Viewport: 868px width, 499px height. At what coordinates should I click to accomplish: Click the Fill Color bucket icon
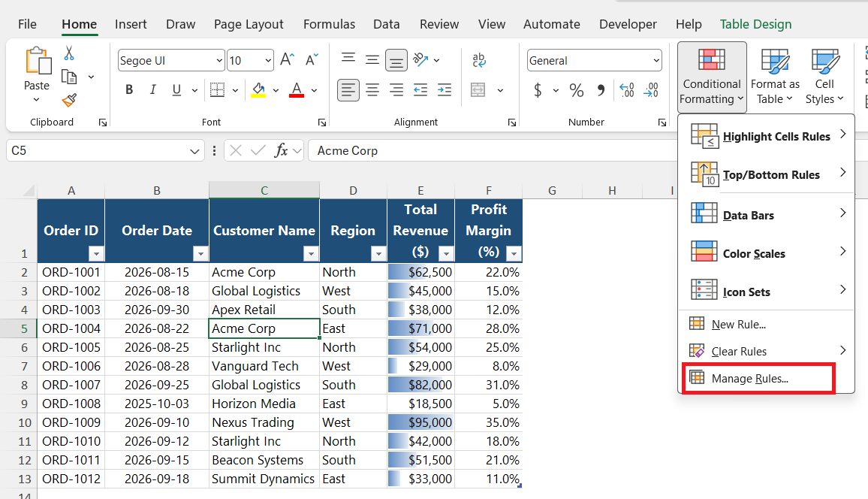[258, 89]
